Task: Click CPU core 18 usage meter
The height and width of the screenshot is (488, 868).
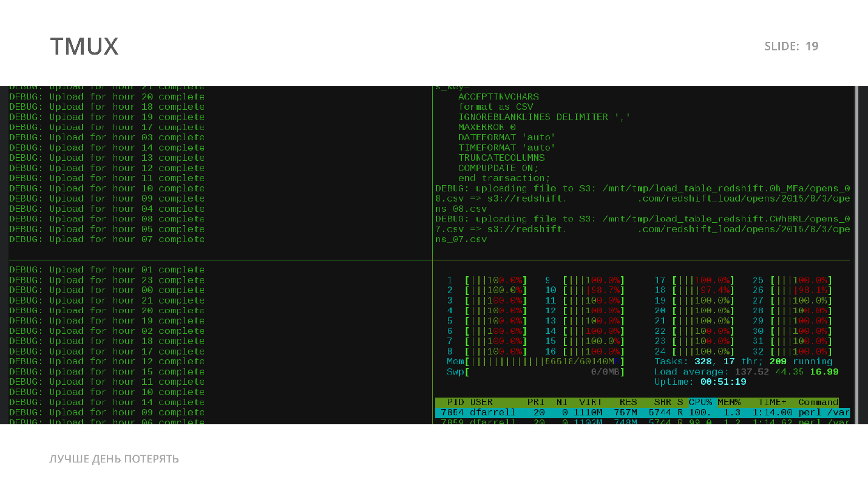Action: 694,290
